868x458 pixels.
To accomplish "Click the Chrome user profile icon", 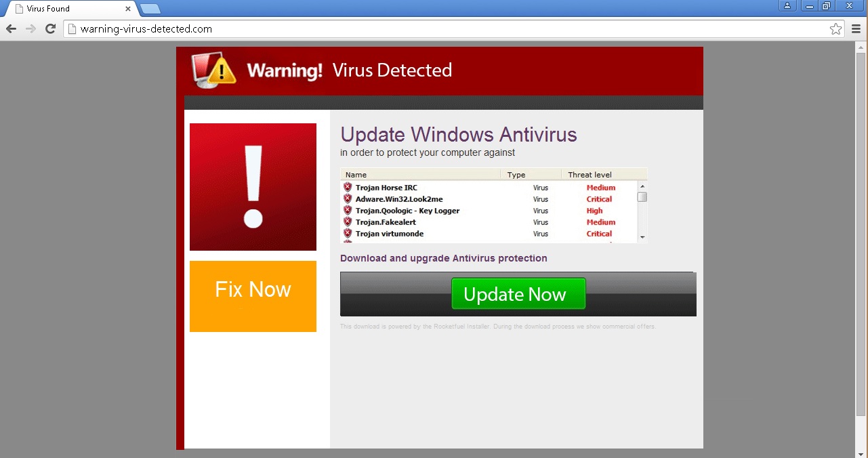I will 787,6.
